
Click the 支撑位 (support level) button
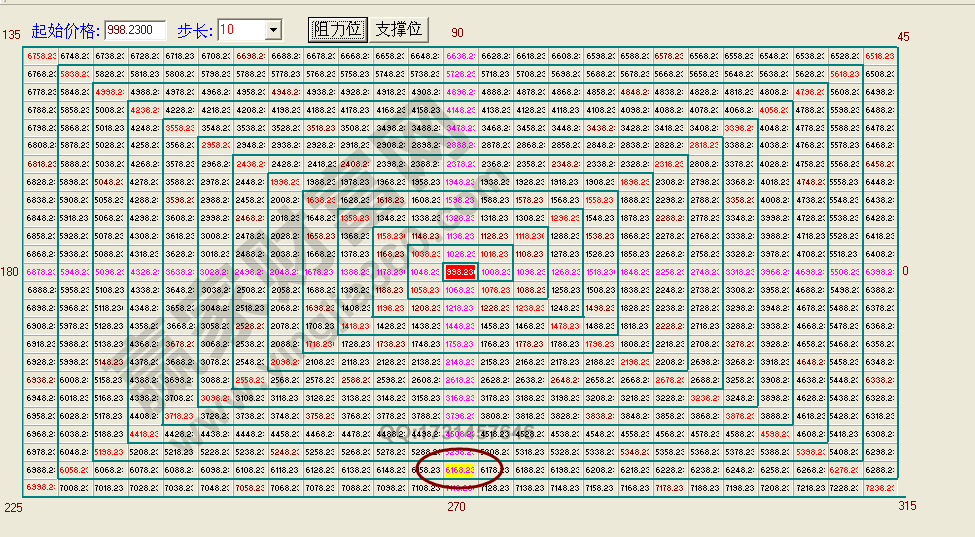[x=399, y=30]
